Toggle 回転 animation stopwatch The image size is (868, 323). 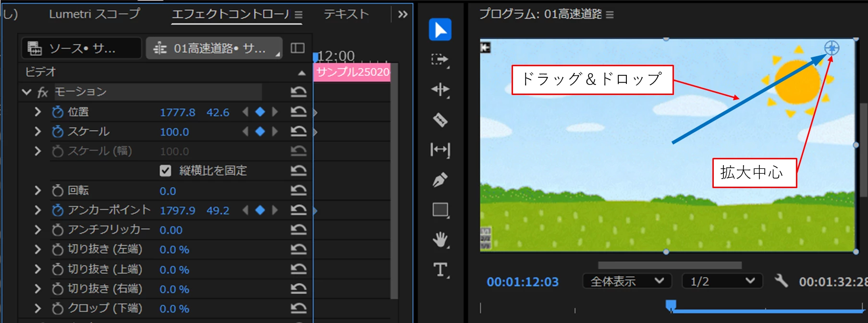coord(58,191)
